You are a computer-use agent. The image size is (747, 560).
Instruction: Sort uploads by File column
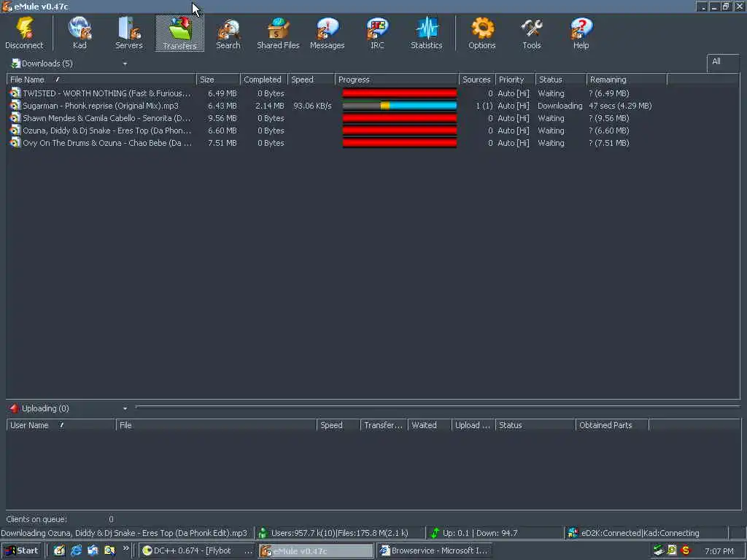point(216,425)
